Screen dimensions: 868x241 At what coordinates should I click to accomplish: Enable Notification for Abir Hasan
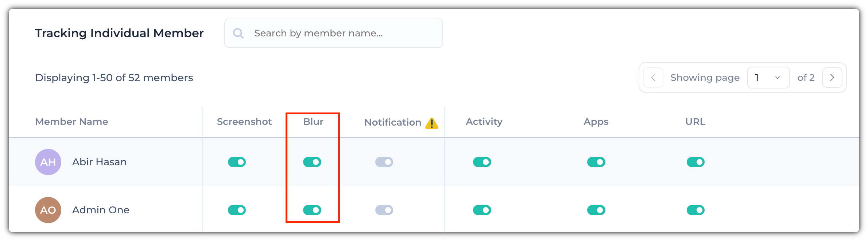coord(384,162)
